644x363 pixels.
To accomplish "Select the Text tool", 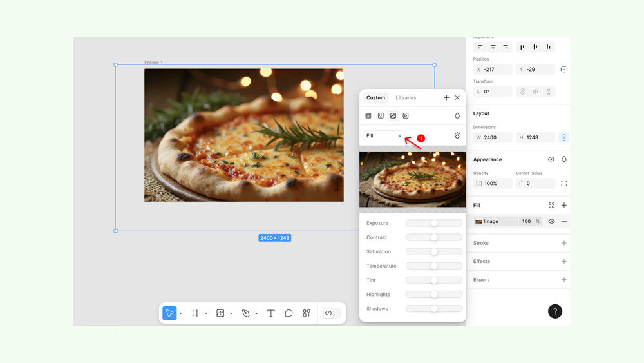I will tap(270, 313).
